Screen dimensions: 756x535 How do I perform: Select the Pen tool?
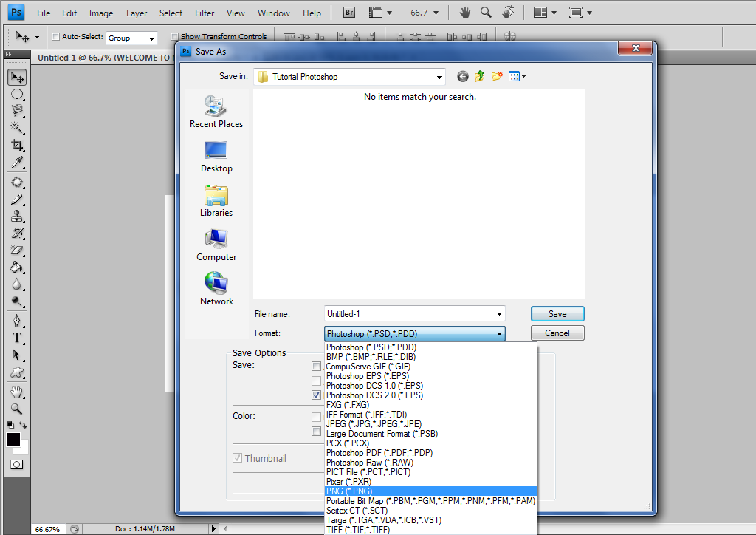click(x=17, y=321)
